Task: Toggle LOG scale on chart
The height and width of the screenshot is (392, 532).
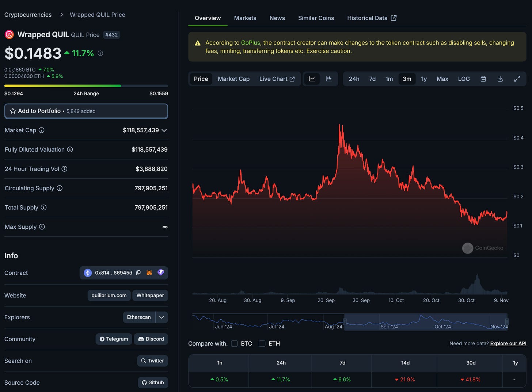Action: click(464, 79)
